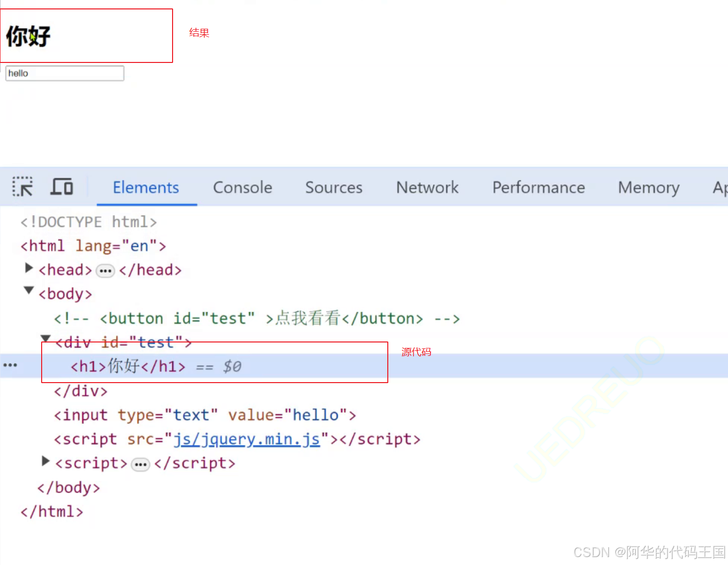This screenshot has height=565, width=728.
Task: Toggle the device toolbar icon
Action: [x=61, y=187]
